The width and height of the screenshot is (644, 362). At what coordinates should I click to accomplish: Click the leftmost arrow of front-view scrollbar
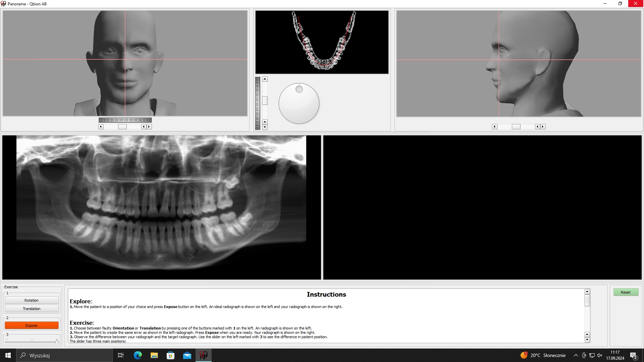coord(101,127)
